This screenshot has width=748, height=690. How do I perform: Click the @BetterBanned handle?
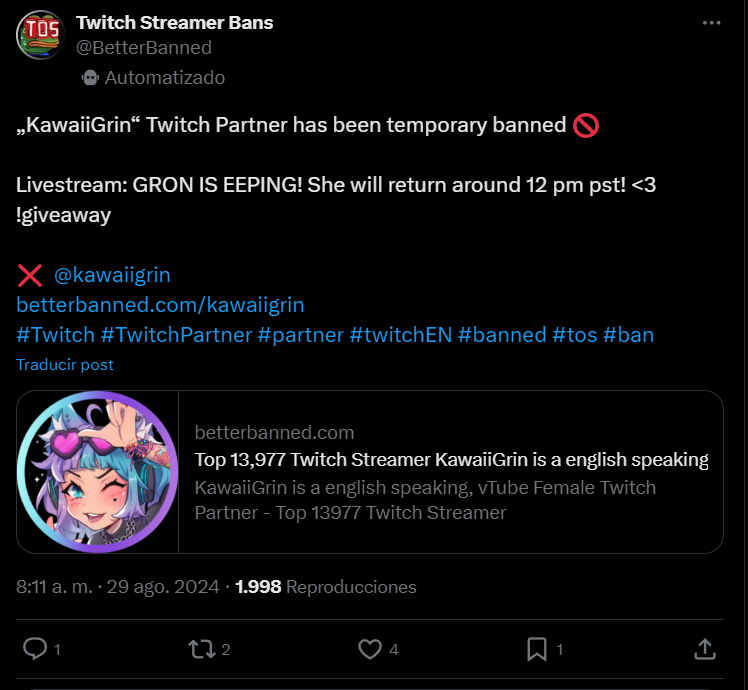click(144, 48)
